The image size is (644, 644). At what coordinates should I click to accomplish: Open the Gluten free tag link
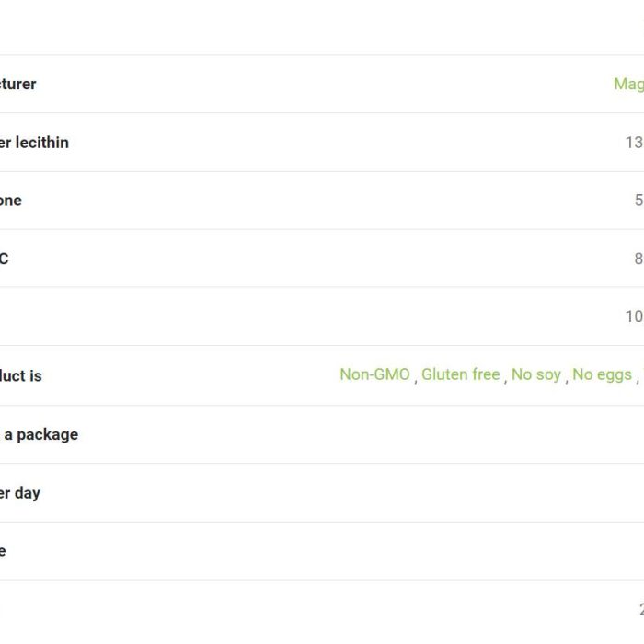460,374
